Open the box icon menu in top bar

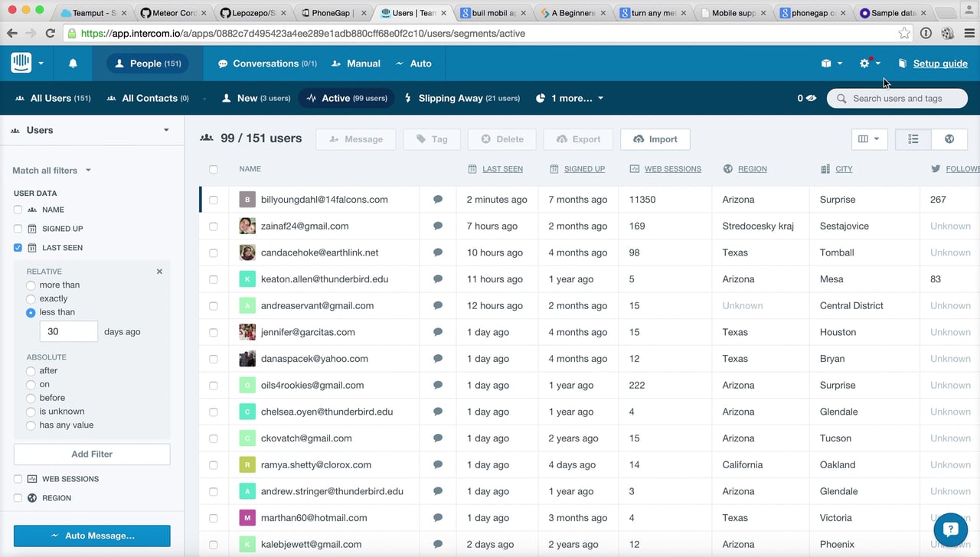[831, 64]
